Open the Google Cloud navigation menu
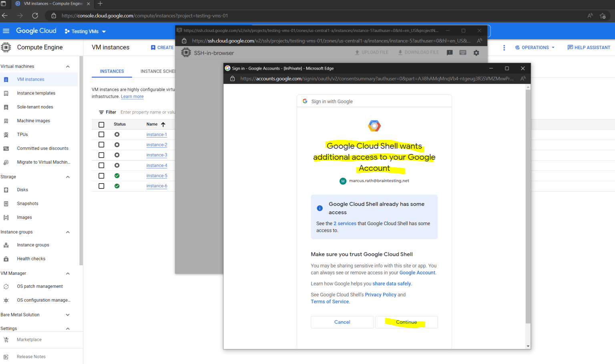The width and height of the screenshot is (615, 364). coord(6,31)
